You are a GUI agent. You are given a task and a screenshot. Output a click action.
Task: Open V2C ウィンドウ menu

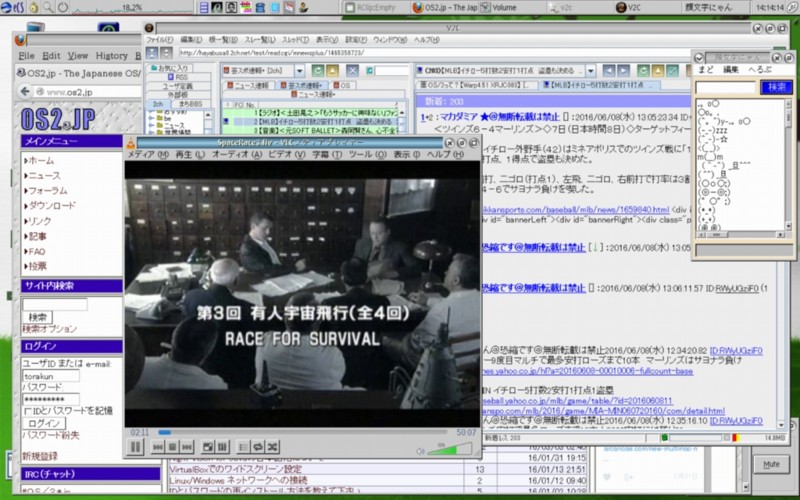click(390, 40)
